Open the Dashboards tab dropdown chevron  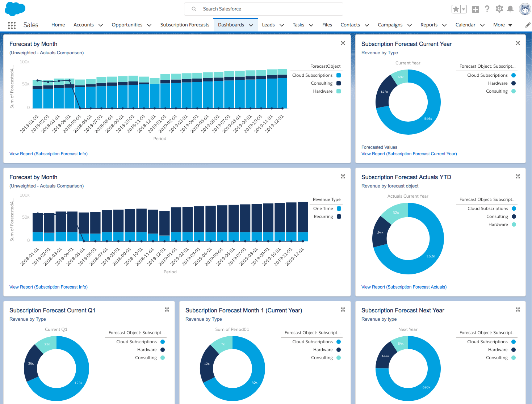[251, 25]
